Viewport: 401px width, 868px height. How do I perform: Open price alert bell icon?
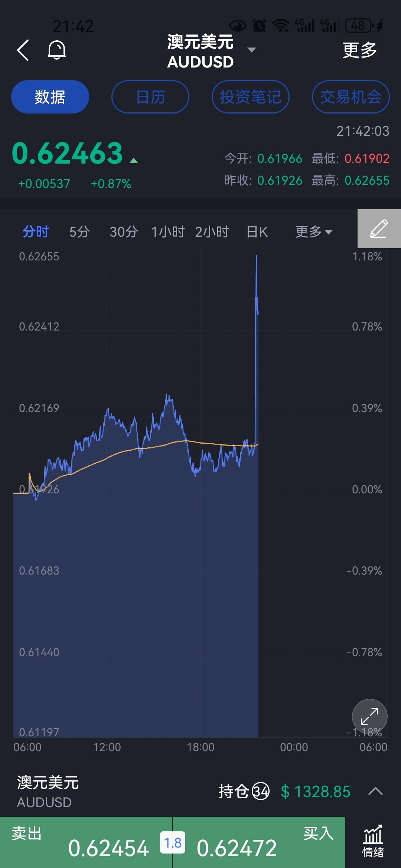pos(57,50)
